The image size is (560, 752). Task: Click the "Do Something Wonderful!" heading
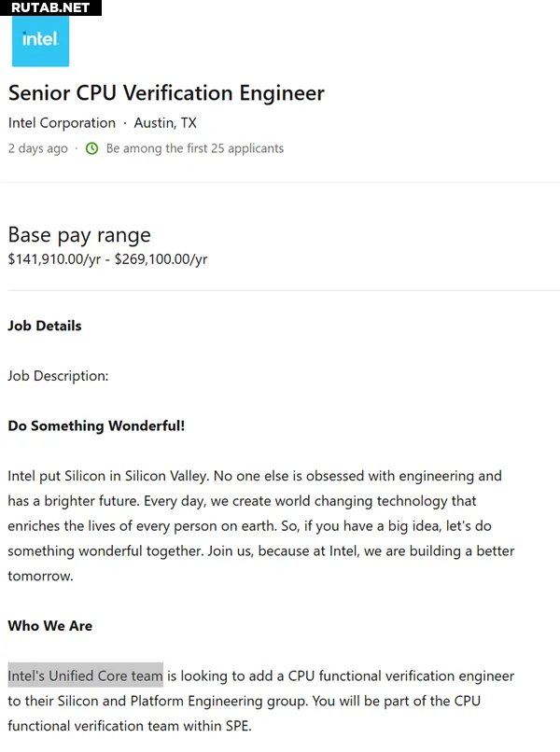(96, 425)
